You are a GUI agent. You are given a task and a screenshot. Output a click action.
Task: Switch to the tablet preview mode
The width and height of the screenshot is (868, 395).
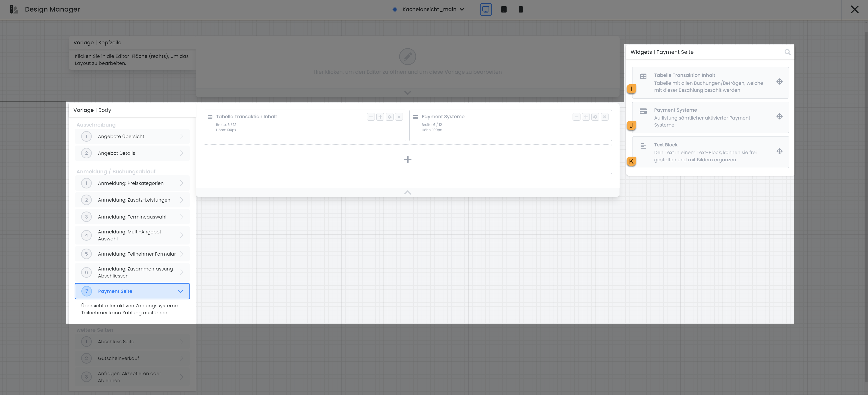tap(503, 9)
